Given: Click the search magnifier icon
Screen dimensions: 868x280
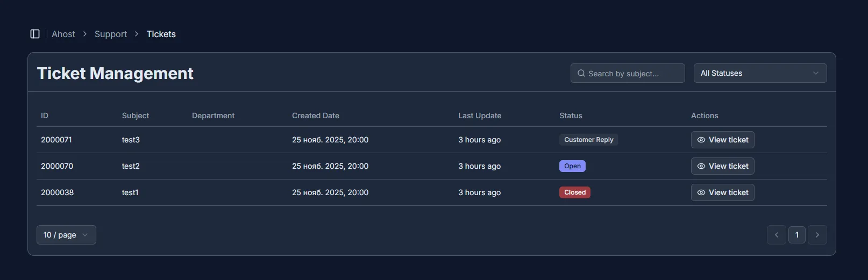Looking at the screenshot, I should click(581, 73).
